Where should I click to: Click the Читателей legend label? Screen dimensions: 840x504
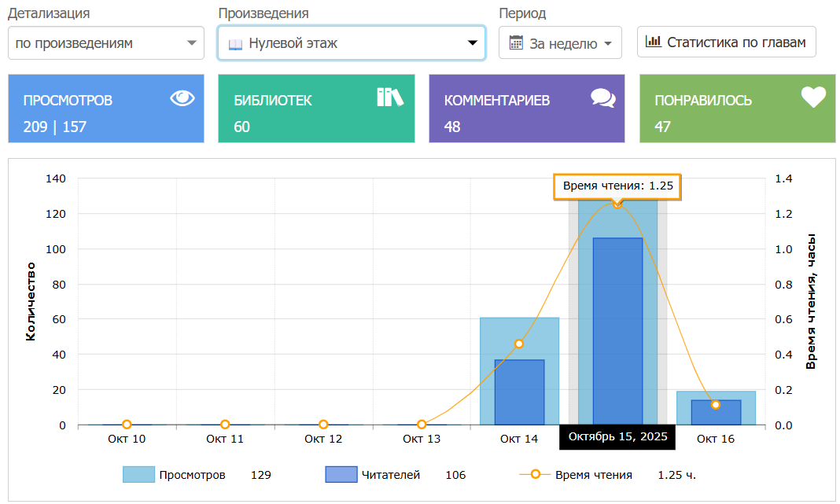391,475
